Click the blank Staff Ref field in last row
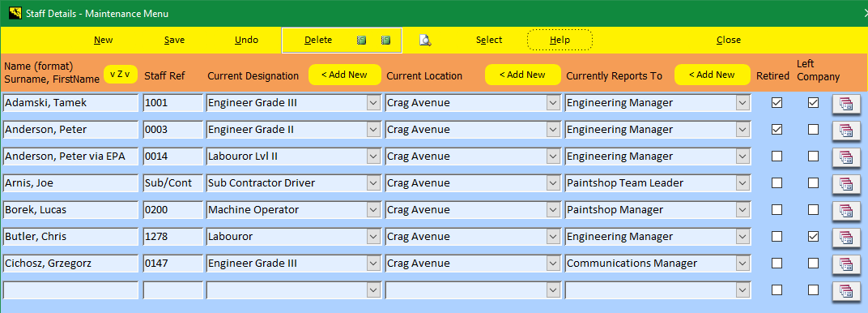Viewport: 868px width, 313px height. (172, 289)
